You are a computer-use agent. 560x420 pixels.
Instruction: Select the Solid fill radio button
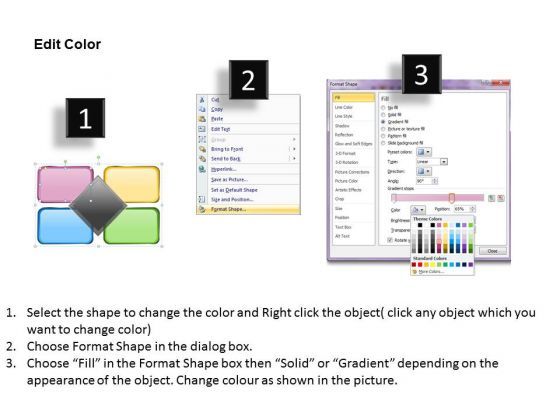pos(383,115)
